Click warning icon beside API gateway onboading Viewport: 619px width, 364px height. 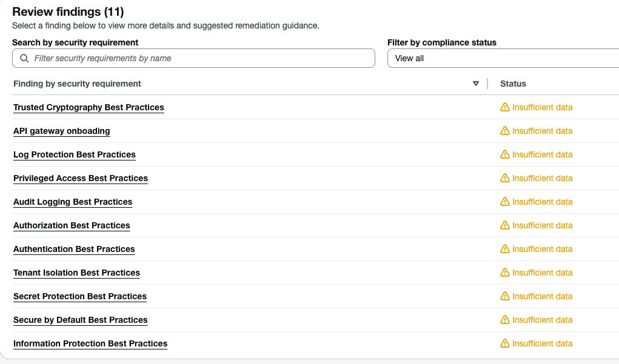click(x=505, y=131)
